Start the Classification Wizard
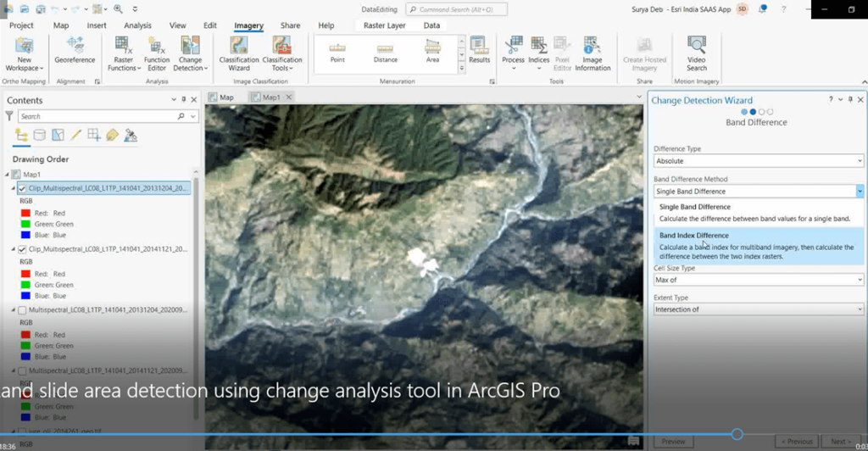868x451 pixels. point(239,53)
